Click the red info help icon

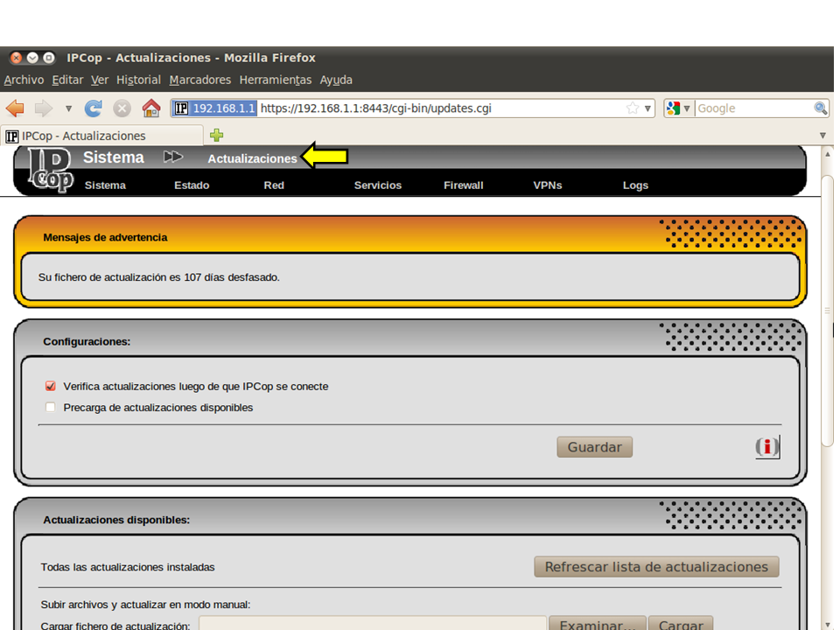click(x=767, y=447)
